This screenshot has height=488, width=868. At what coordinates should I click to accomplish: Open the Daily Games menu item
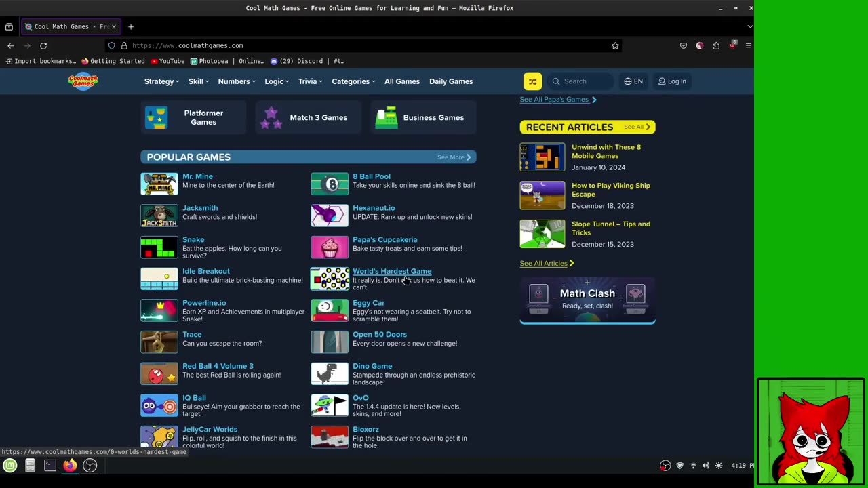(451, 81)
